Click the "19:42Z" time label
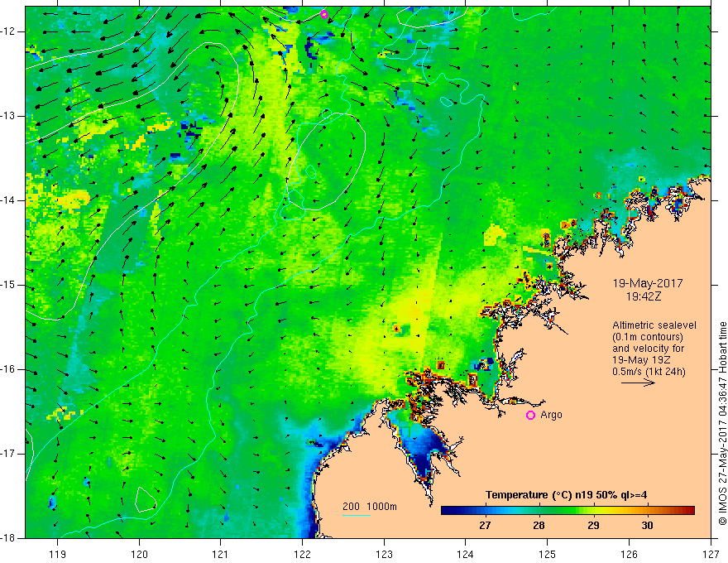Screen dimensions: 728x563 [x=644, y=296]
